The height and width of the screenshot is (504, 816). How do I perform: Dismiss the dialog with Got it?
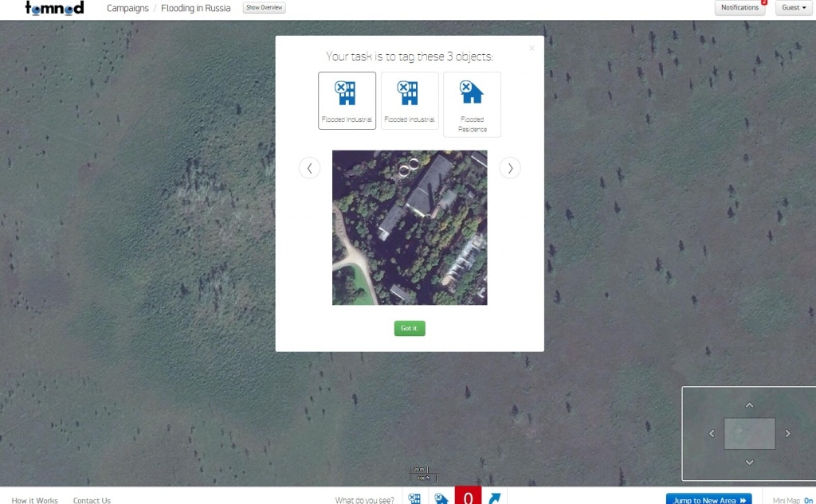point(410,328)
